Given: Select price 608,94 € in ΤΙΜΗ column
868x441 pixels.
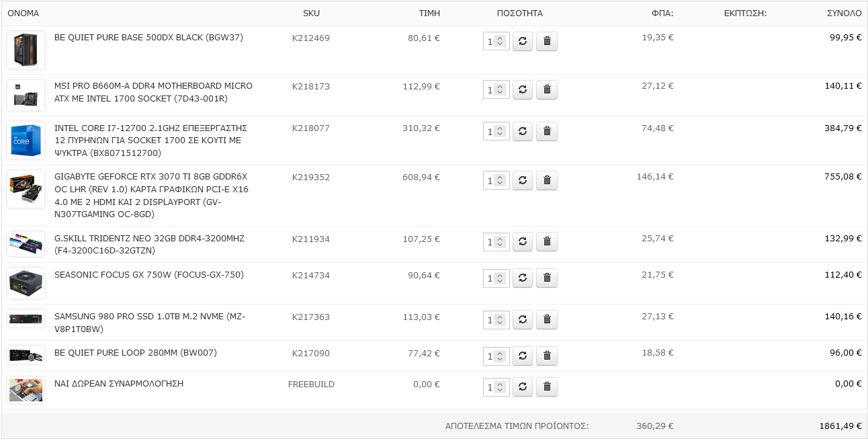Looking at the screenshot, I should coord(421,177).
